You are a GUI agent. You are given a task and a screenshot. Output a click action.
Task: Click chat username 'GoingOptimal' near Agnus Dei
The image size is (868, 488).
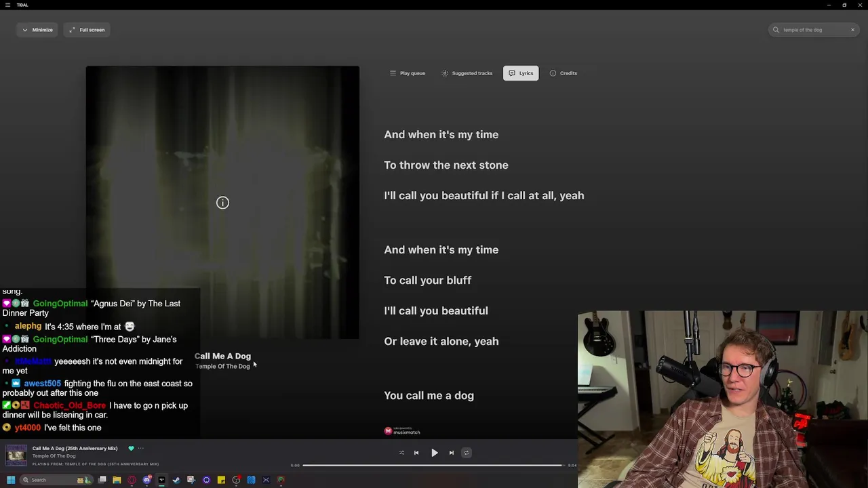click(x=60, y=304)
